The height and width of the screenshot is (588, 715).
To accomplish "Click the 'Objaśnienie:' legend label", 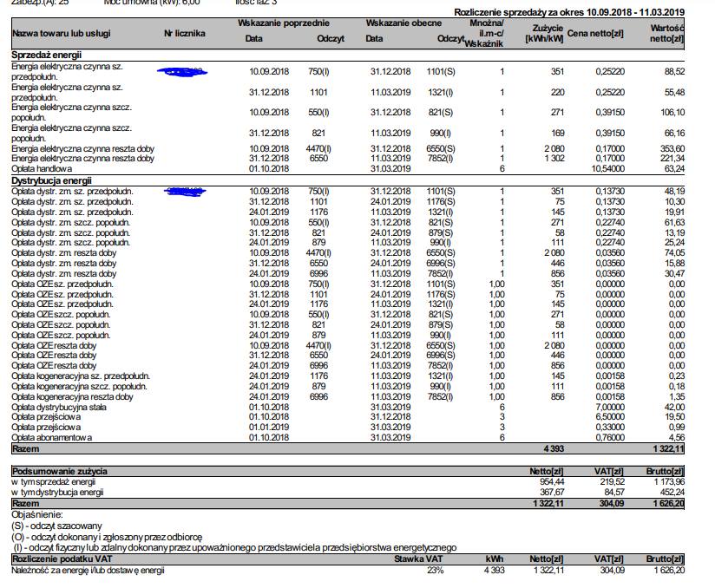I will pos(36,514).
